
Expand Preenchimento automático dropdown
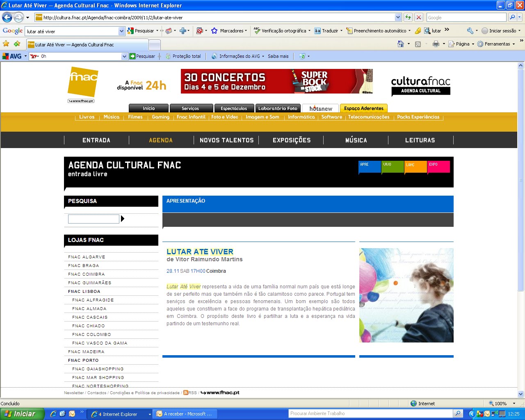coord(409,31)
